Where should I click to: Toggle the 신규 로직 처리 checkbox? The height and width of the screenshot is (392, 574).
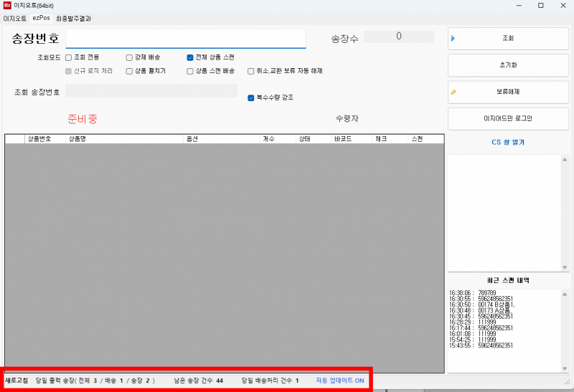(68, 71)
